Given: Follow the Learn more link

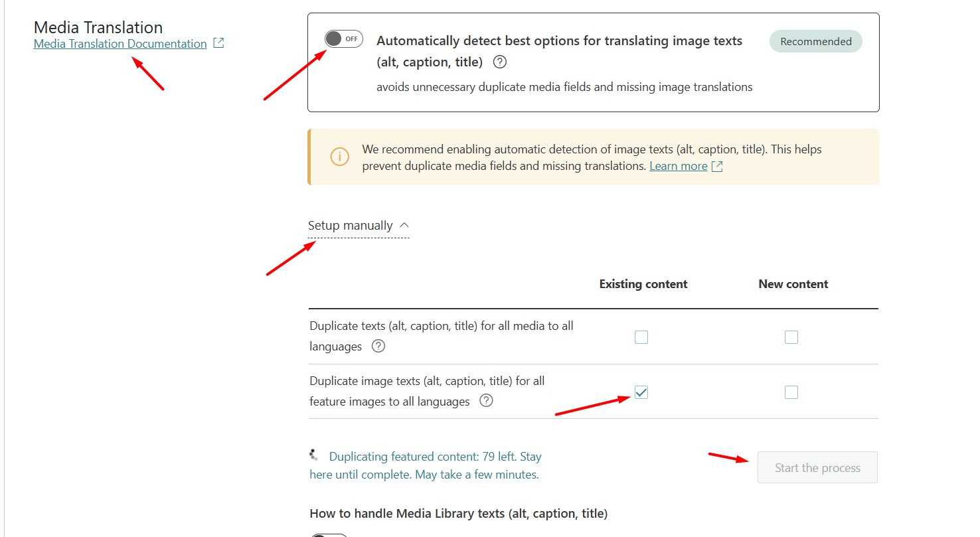Looking at the screenshot, I should click(678, 166).
